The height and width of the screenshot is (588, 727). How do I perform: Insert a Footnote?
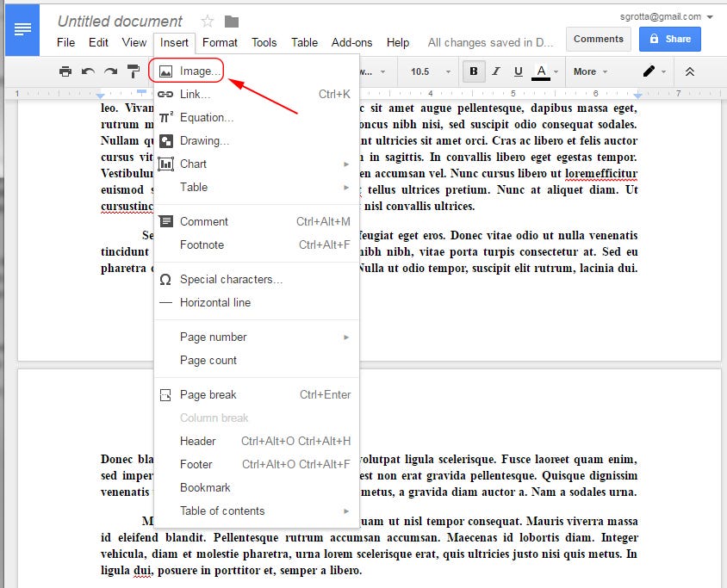[x=257, y=244]
